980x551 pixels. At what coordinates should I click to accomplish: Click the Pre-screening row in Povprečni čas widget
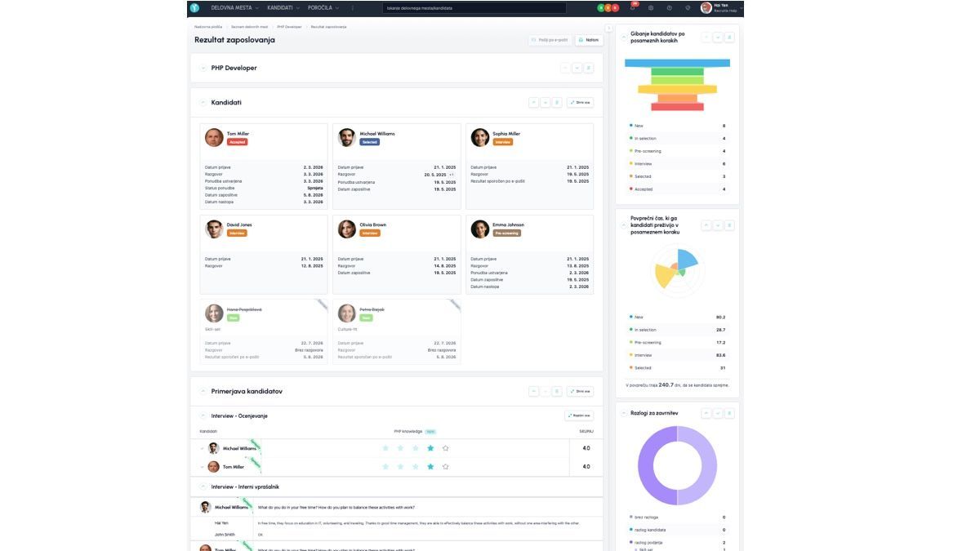coord(677,343)
